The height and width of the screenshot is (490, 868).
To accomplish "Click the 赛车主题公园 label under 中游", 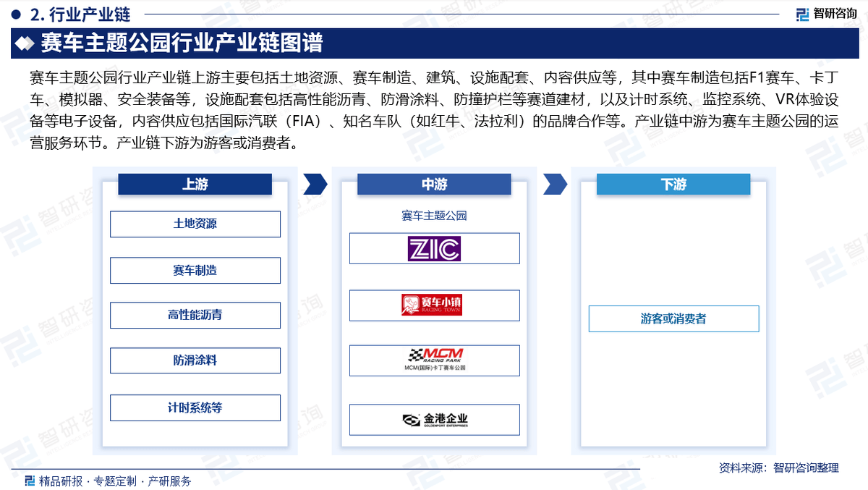I will (434, 215).
